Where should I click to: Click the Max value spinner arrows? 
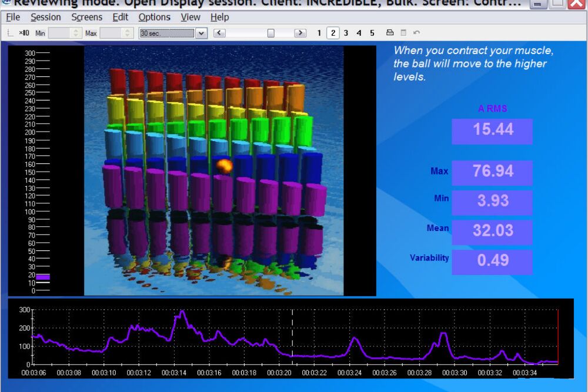click(126, 33)
